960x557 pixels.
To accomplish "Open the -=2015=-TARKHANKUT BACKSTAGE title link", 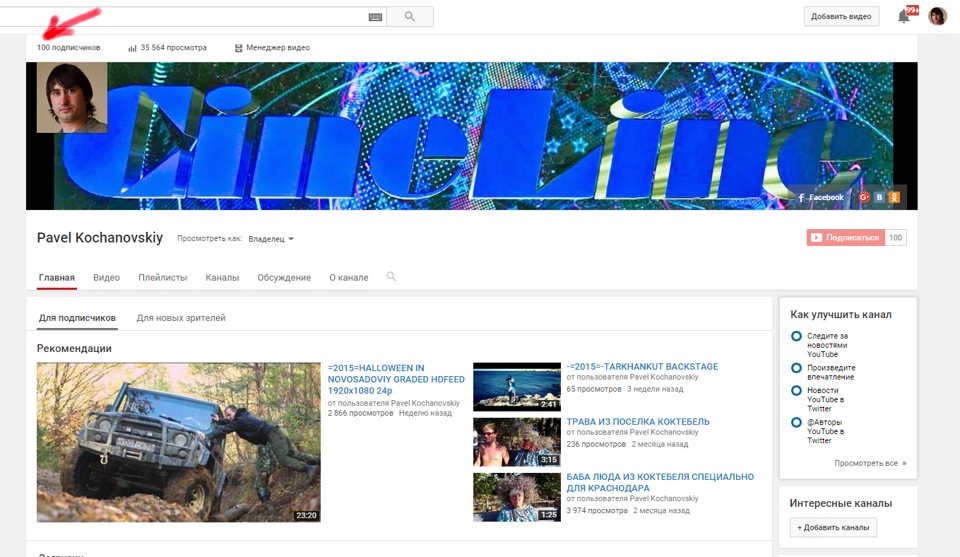I will (x=642, y=366).
